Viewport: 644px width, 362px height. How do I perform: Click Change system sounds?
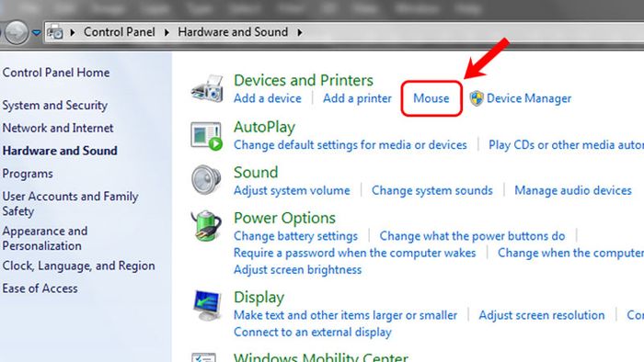pos(432,190)
